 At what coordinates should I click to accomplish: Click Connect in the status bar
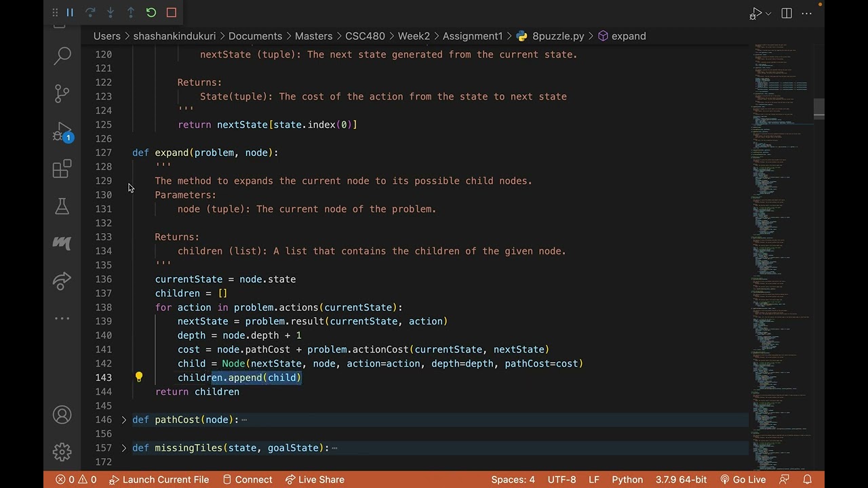click(x=247, y=479)
